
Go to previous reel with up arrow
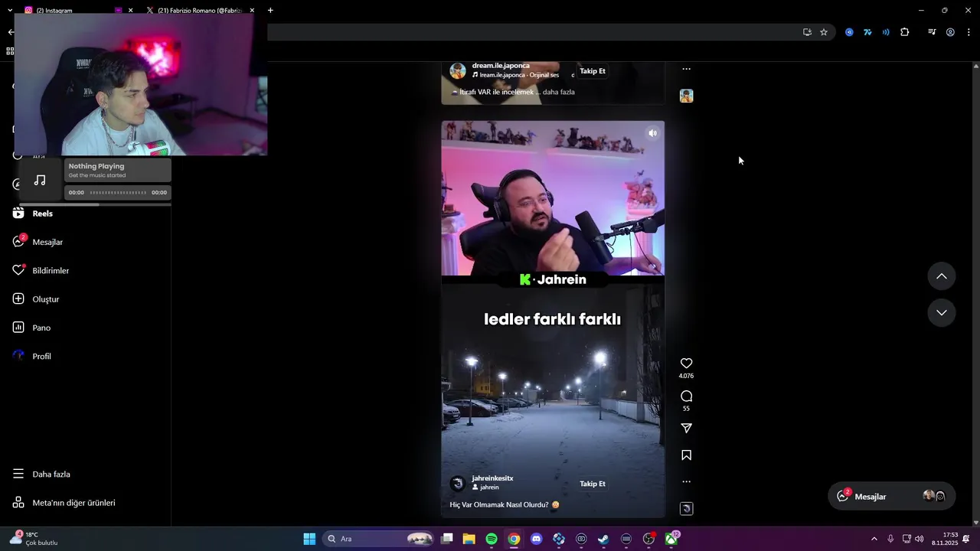[942, 276]
